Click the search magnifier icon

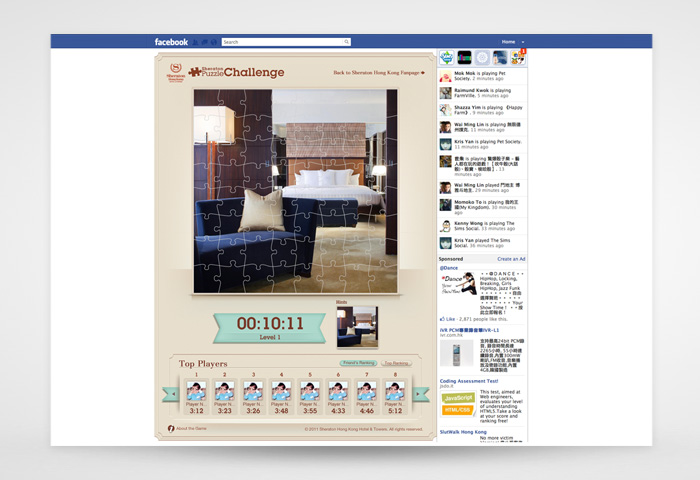click(346, 42)
